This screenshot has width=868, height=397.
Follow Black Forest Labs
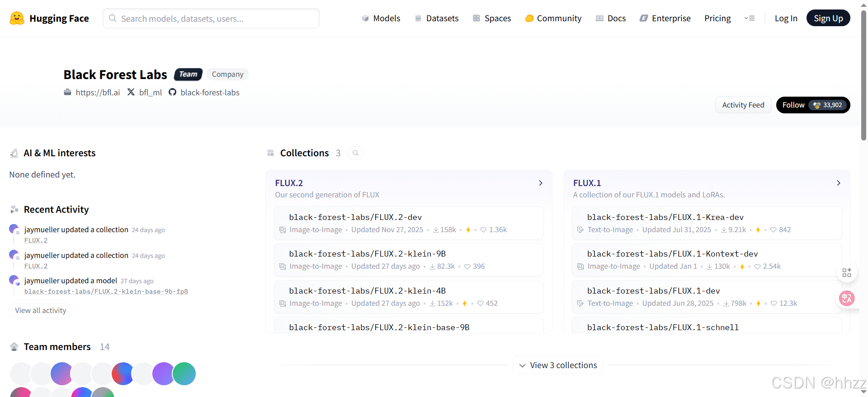pos(813,105)
